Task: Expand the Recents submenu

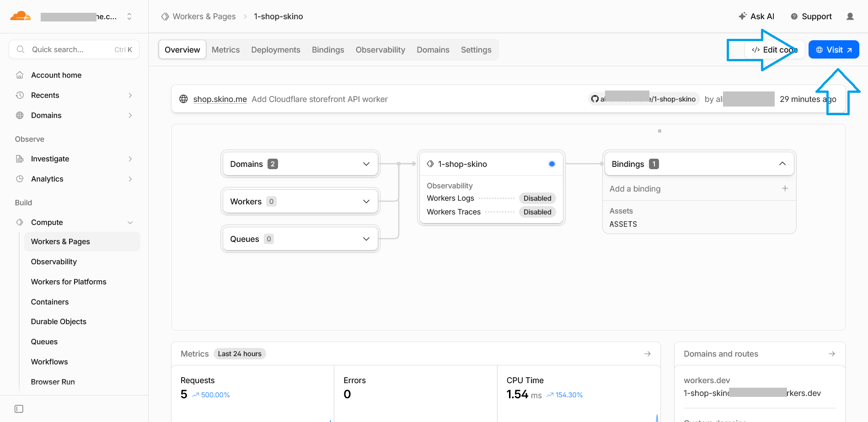Action: 130,95
